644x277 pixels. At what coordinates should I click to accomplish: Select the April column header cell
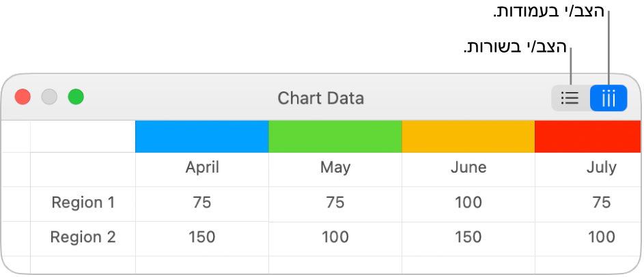(x=202, y=167)
